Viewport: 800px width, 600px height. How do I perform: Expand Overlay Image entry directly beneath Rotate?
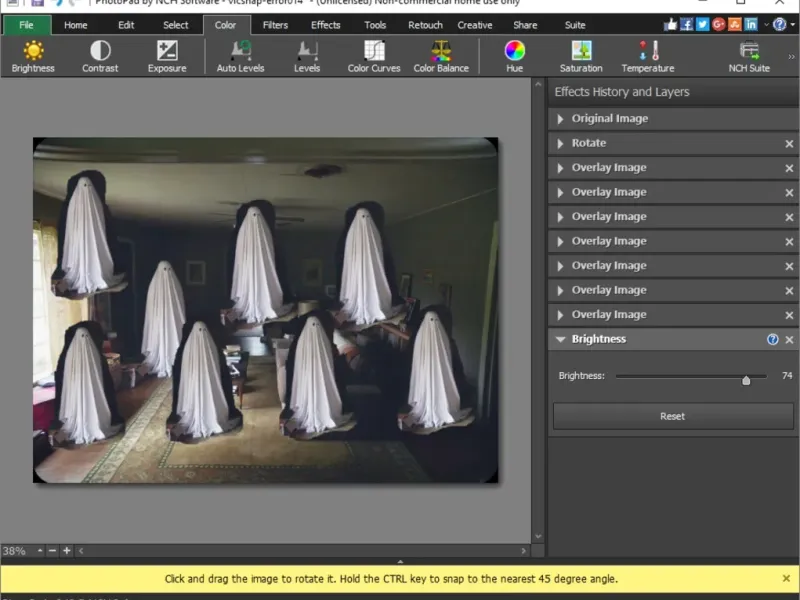[x=560, y=168]
